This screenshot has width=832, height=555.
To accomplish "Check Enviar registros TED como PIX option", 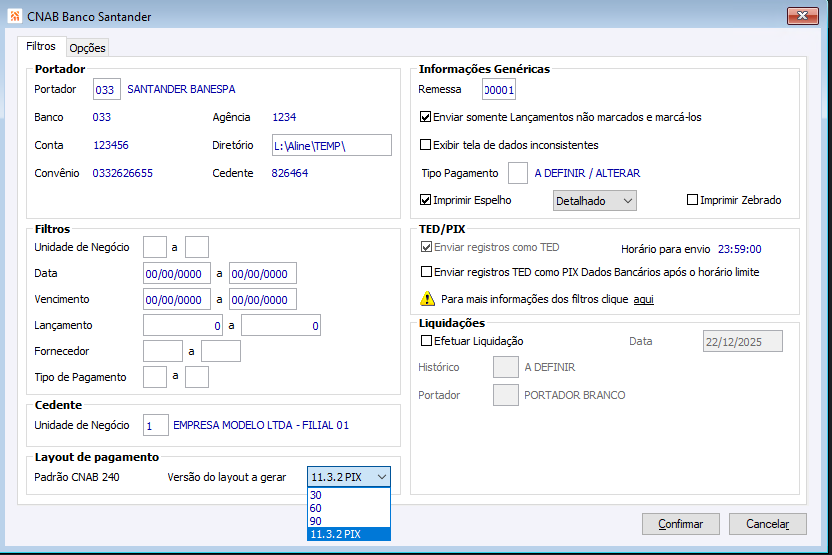I will [x=426, y=272].
